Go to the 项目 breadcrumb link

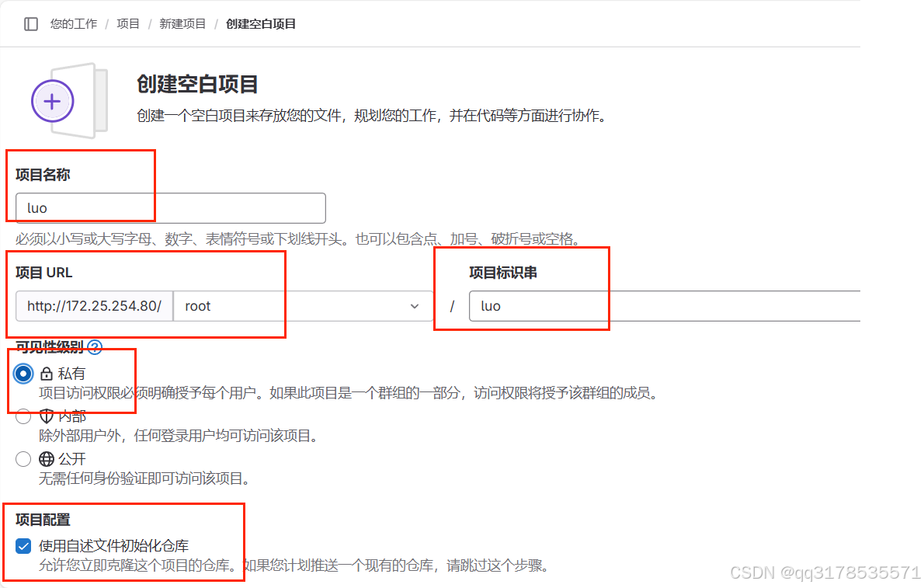pyautogui.click(x=128, y=24)
